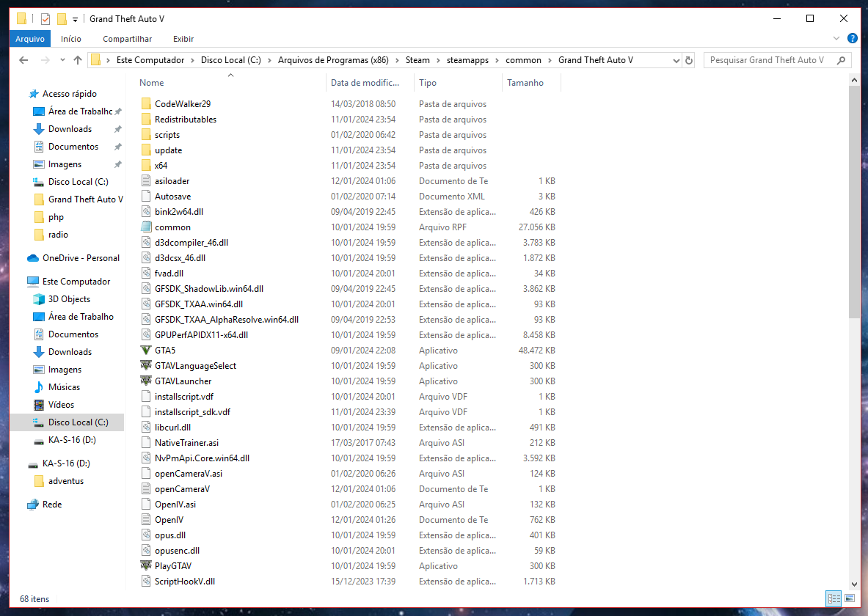Viewport: 868px width, 616px height.
Task: Click the Rede network icon
Action: click(x=33, y=505)
